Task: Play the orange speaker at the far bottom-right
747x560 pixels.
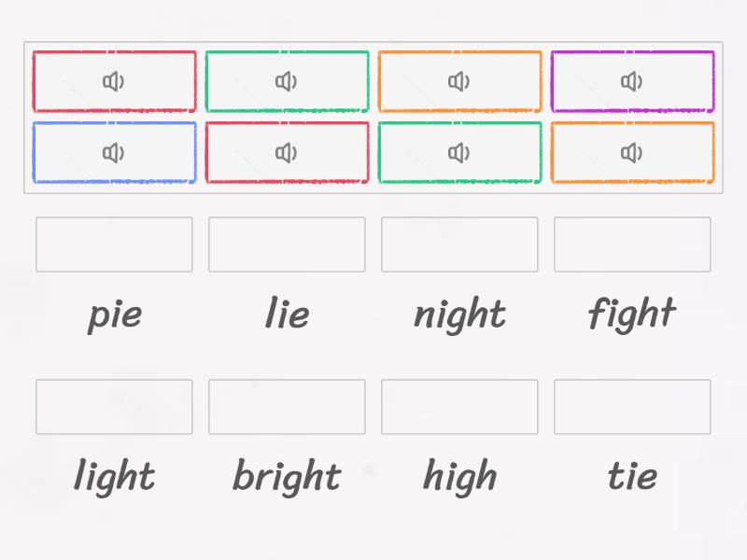Action: (x=632, y=152)
